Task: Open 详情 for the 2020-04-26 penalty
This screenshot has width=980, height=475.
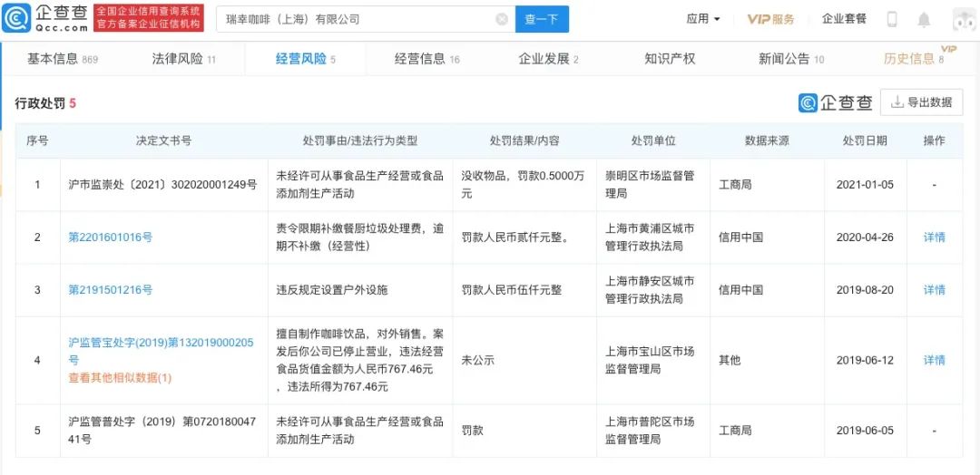Action: tap(935, 237)
